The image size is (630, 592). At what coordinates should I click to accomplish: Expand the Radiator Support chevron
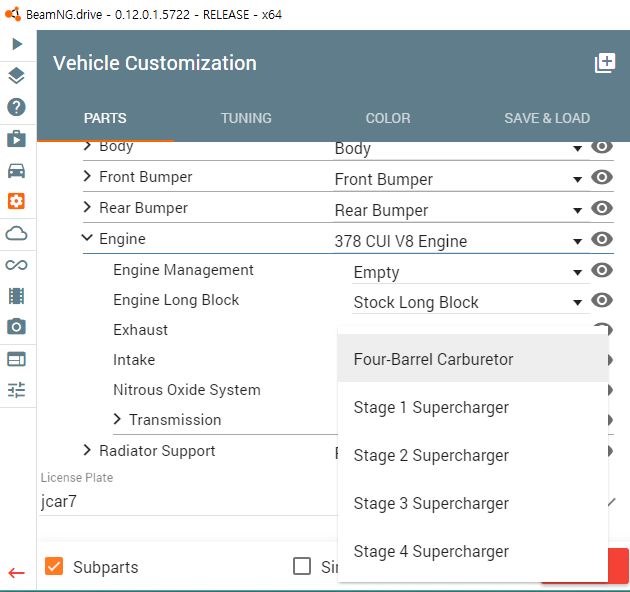coord(87,450)
